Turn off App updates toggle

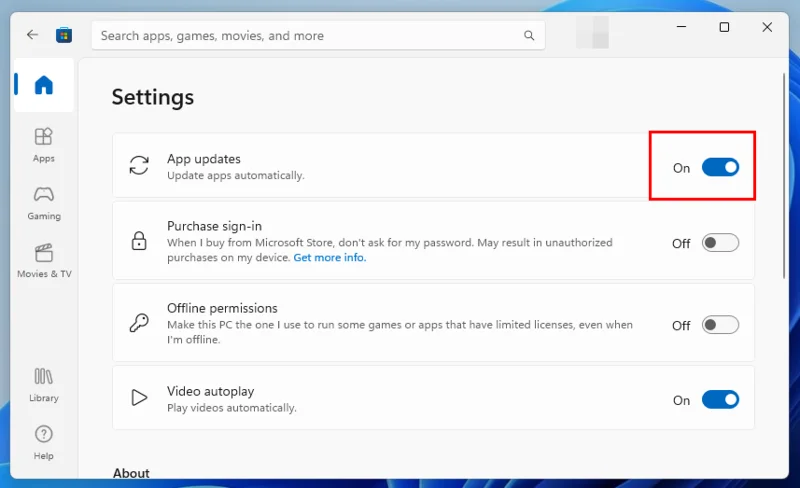point(720,167)
